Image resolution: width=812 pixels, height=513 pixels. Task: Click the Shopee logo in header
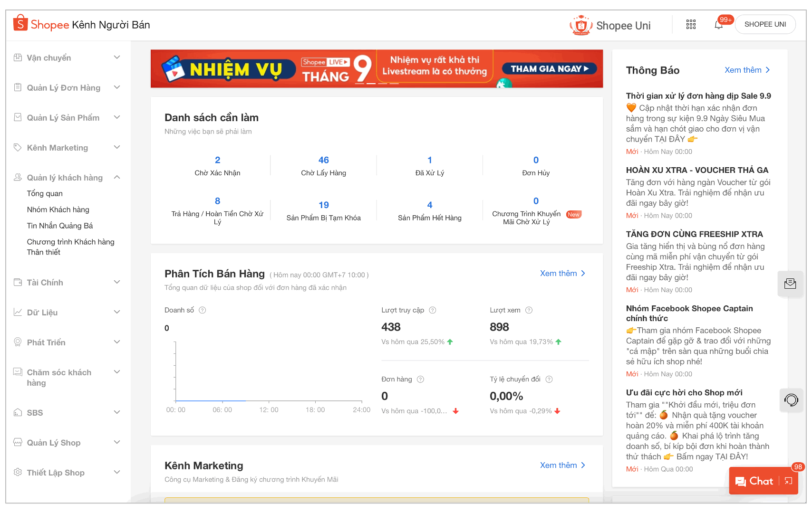[x=41, y=24]
